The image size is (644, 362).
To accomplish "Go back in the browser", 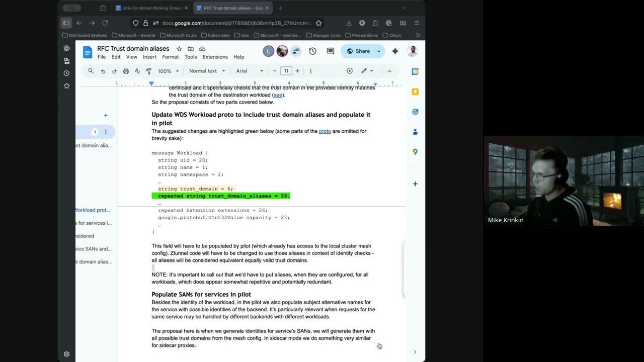I will pos(79,23).
